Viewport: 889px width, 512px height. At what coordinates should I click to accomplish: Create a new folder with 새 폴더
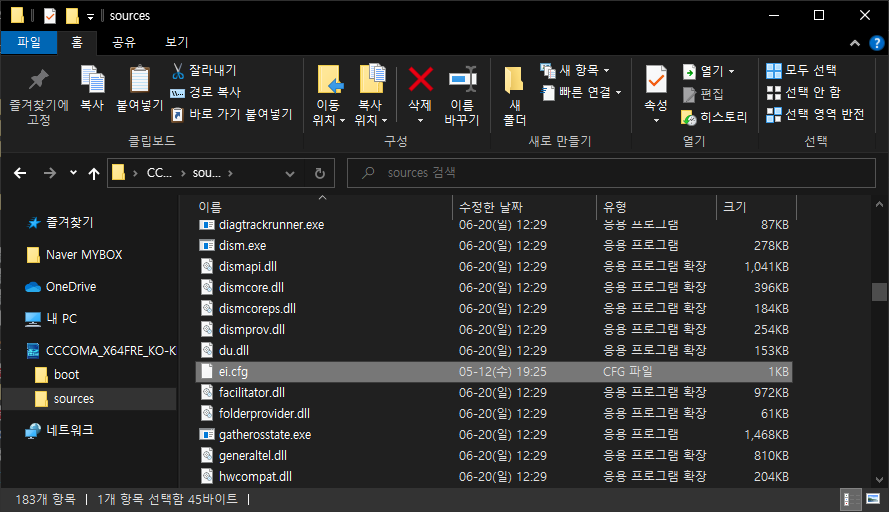tap(514, 95)
